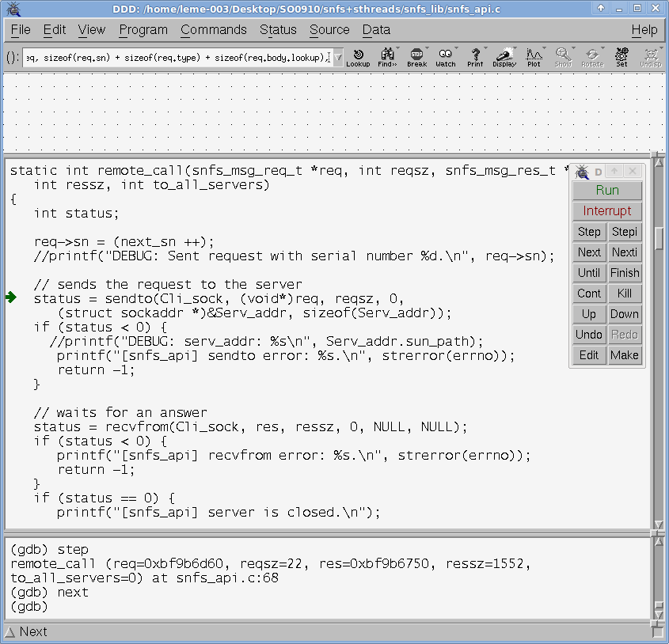Open the Status menu
Viewport: 669px width, 644px height.
278,29
